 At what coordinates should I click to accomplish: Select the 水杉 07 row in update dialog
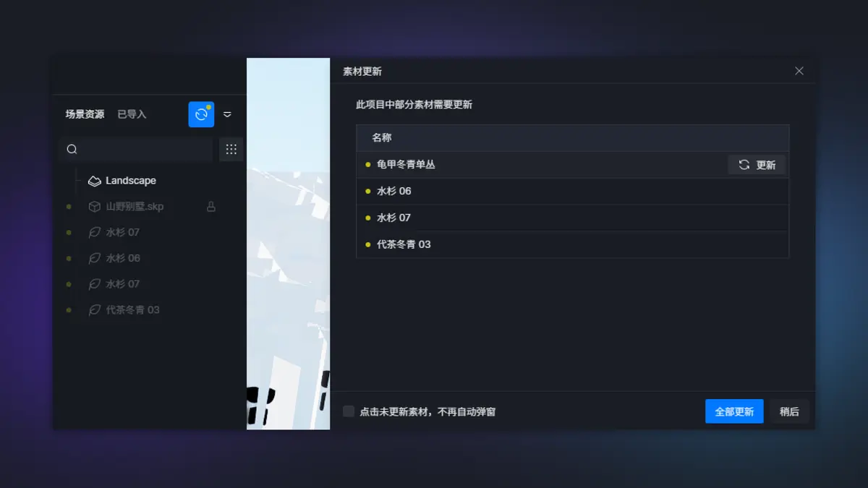tap(572, 218)
